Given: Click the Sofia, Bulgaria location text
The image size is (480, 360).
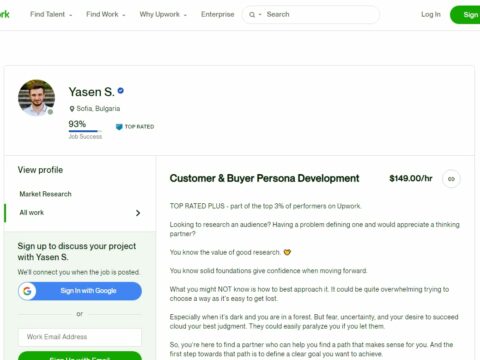Looking at the screenshot, I should tap(98, 108).
